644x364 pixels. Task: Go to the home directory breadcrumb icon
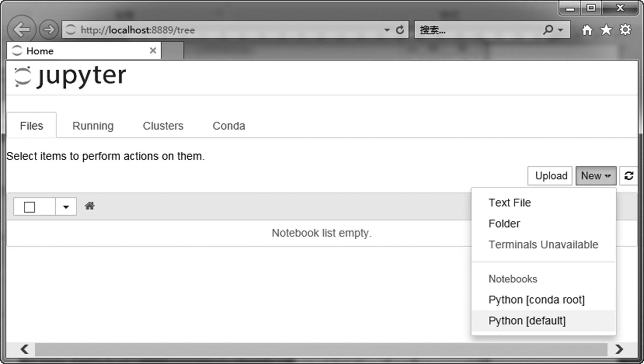point(90,206)
